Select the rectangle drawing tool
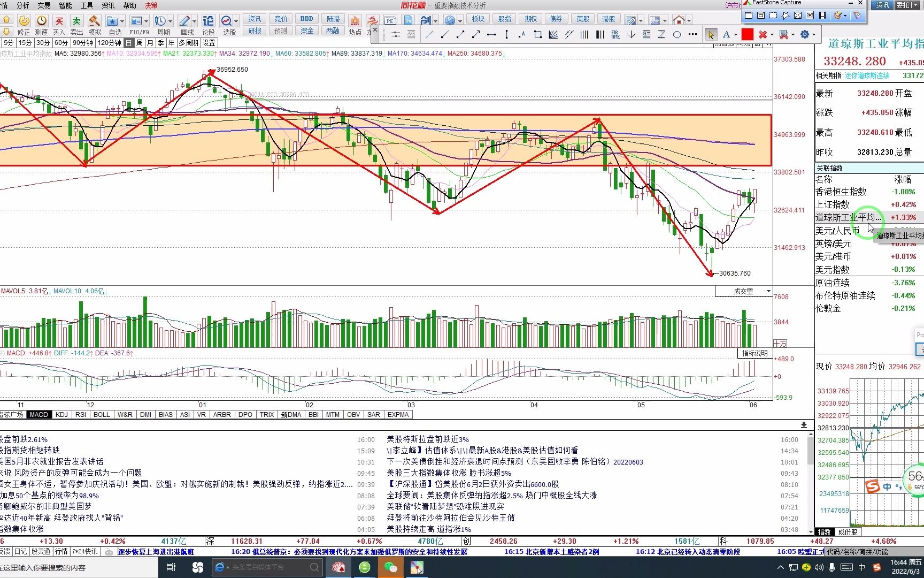924x578 pixels. point(538,35)
